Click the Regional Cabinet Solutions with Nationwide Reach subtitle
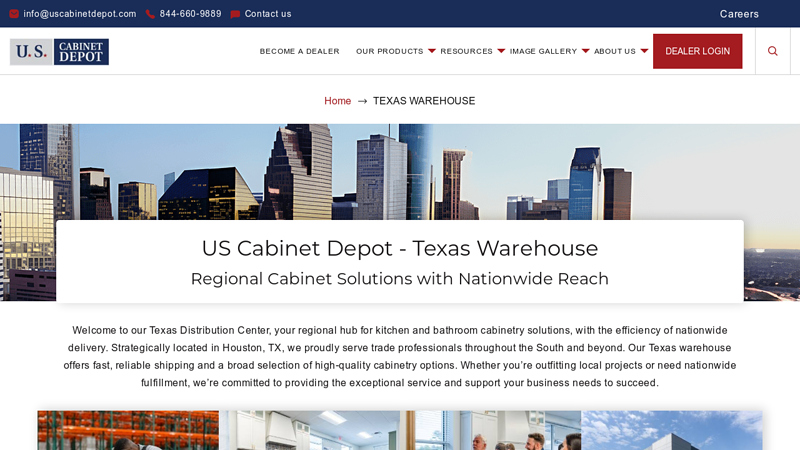 400,279
